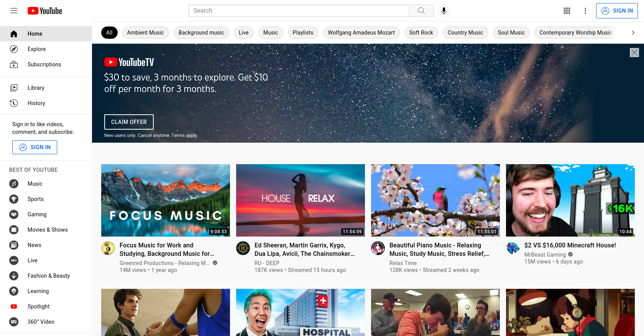This screenshot has width=644, height=336.
Task: Open Relax Time channel avatar
Action: point(378,248)
